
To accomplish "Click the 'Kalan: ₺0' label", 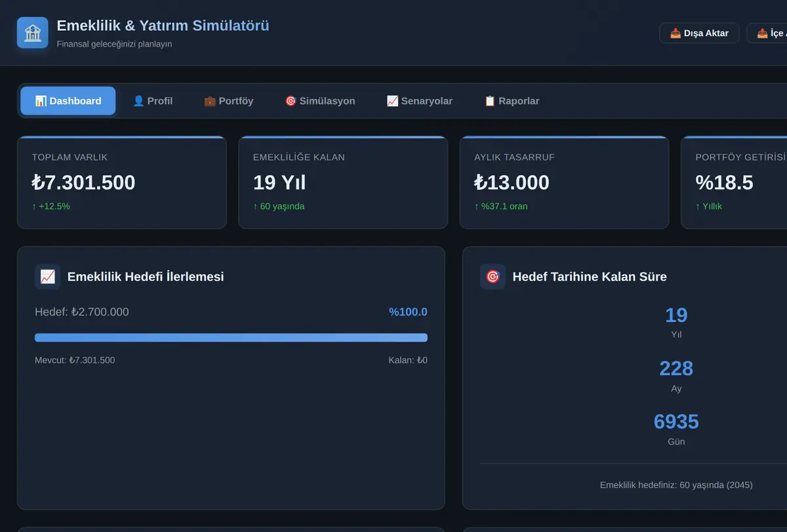I will tap(408, 360).
